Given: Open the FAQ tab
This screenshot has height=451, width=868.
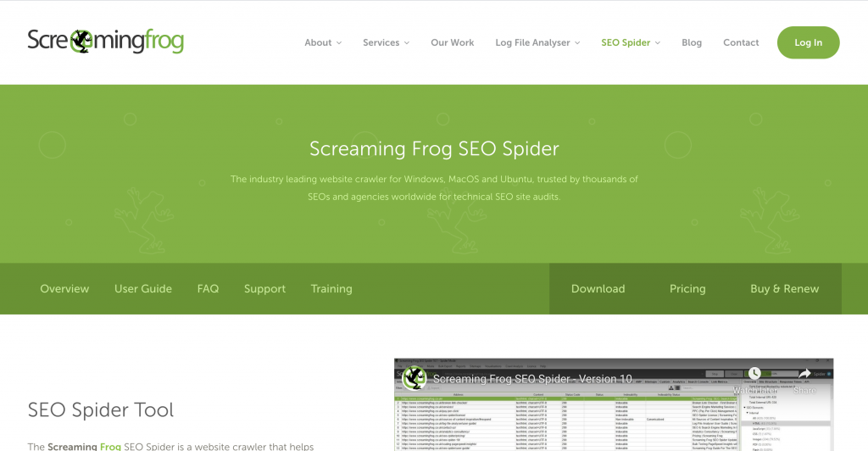Looking at the screenshot, I should [x=209, y=289].
